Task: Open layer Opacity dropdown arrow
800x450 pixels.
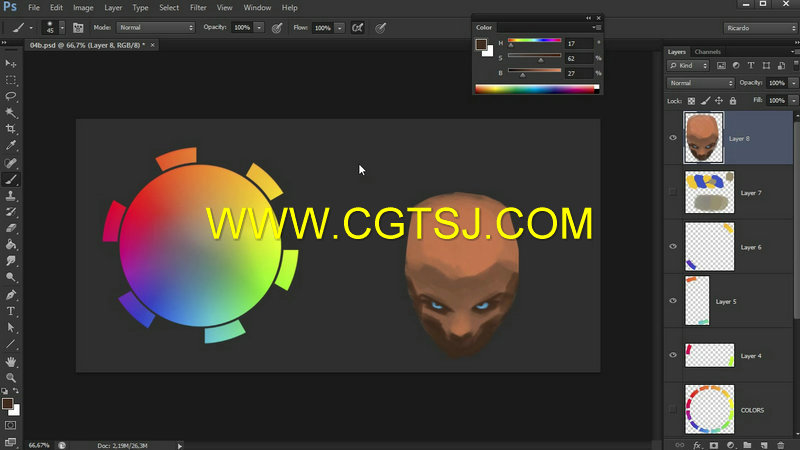Action: [793, 83]
